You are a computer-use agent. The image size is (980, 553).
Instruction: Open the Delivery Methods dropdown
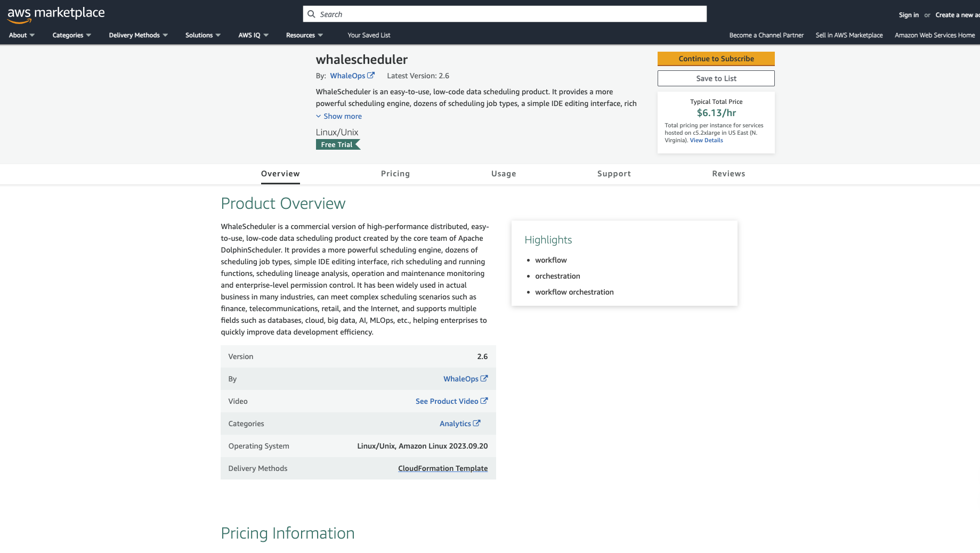pos(139,35)
